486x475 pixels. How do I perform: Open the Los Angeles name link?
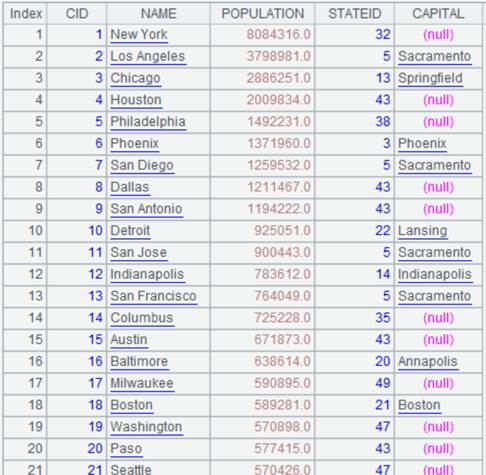(x=148, y=56)
